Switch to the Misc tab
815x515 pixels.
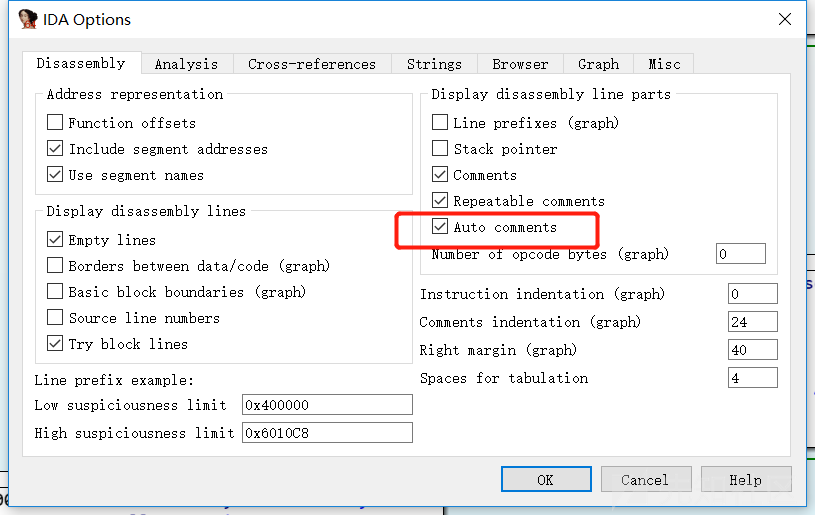pyautogui.click(x=664, y=64)
